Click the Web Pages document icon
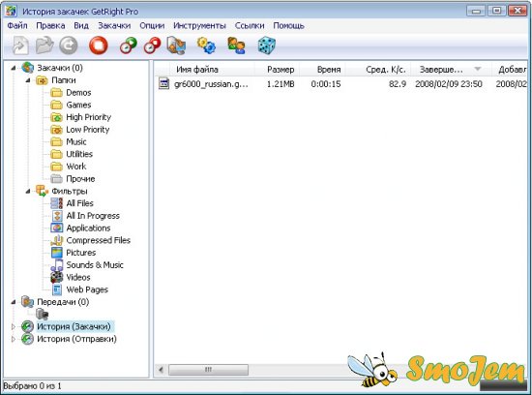Screen dimensions: 532x395 57,289
